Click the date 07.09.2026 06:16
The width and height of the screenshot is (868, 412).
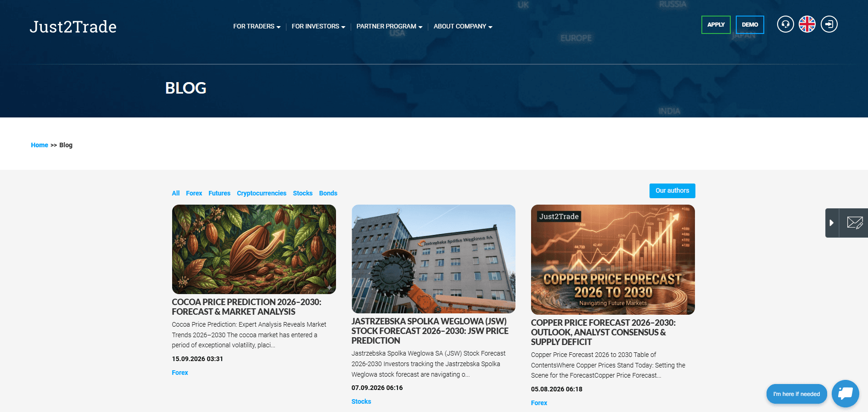tap(377, 388)
